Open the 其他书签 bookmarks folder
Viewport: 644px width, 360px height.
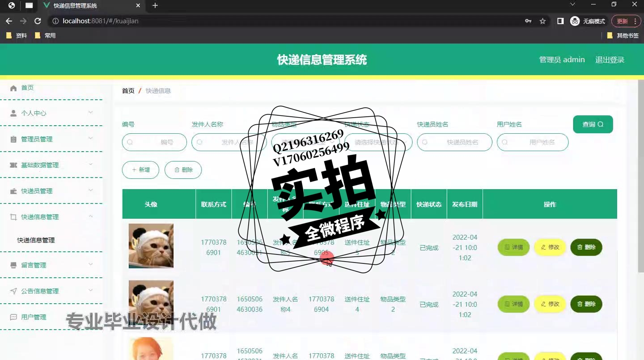623,35
